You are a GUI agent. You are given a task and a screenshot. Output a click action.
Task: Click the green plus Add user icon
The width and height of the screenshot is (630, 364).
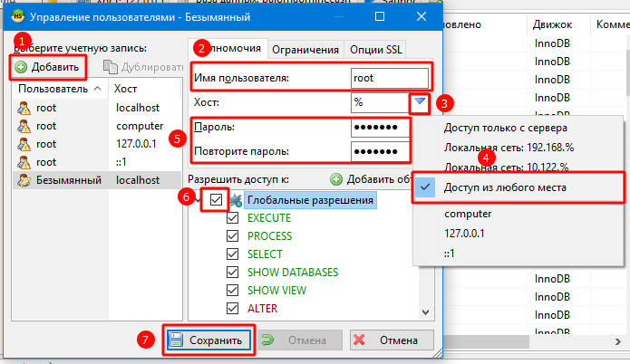[x=21, y=67]
